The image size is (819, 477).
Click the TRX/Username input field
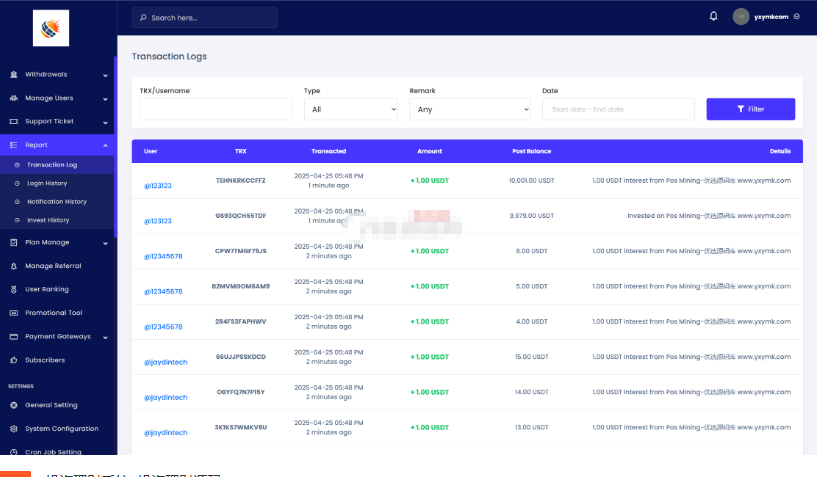216,109
